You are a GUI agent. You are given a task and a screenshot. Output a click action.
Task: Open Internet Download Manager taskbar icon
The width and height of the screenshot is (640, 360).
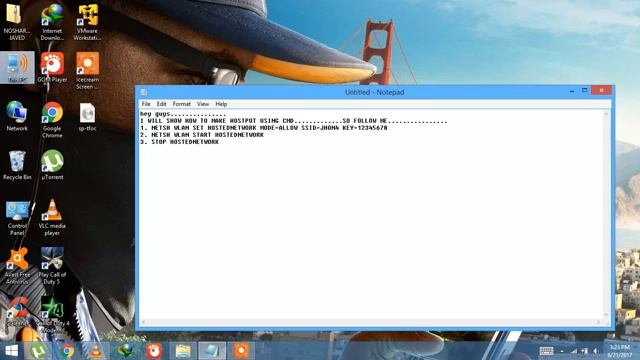click(x=125, y=351)
